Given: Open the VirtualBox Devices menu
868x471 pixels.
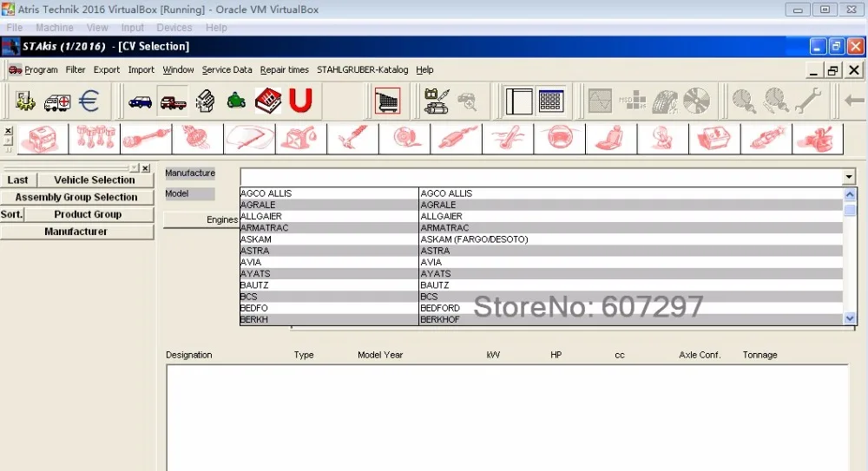Looking at the screenshot, I should (x=174, y=28).
